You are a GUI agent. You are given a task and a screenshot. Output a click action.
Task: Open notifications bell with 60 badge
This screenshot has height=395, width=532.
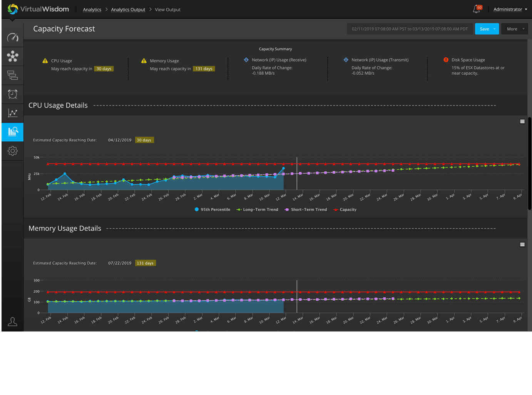[x=477, y=9]
